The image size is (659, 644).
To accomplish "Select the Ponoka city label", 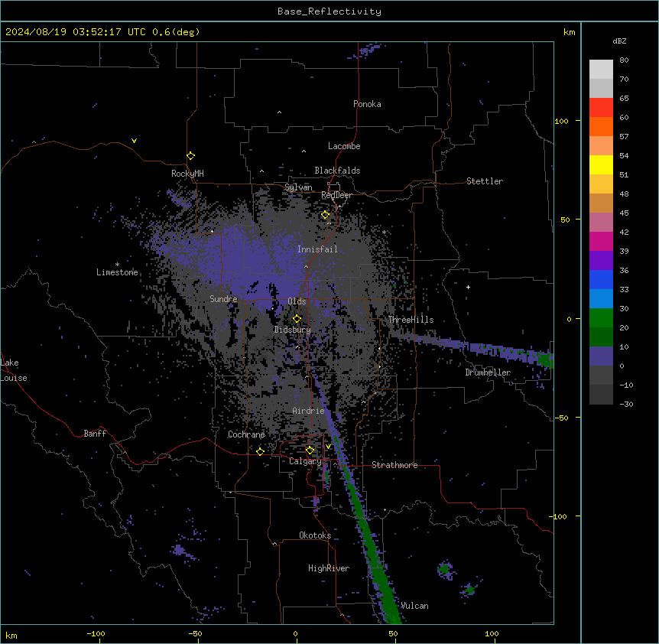I will [x=367, y=104].
